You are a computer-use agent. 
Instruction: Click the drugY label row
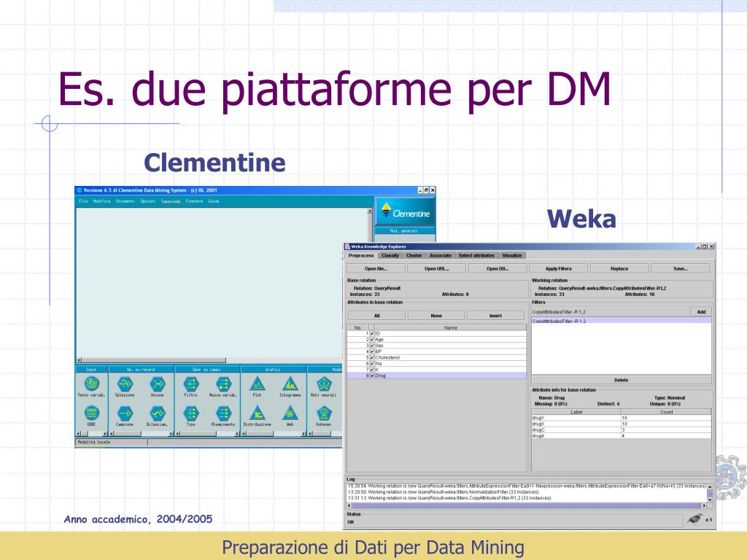pos(622,418)
